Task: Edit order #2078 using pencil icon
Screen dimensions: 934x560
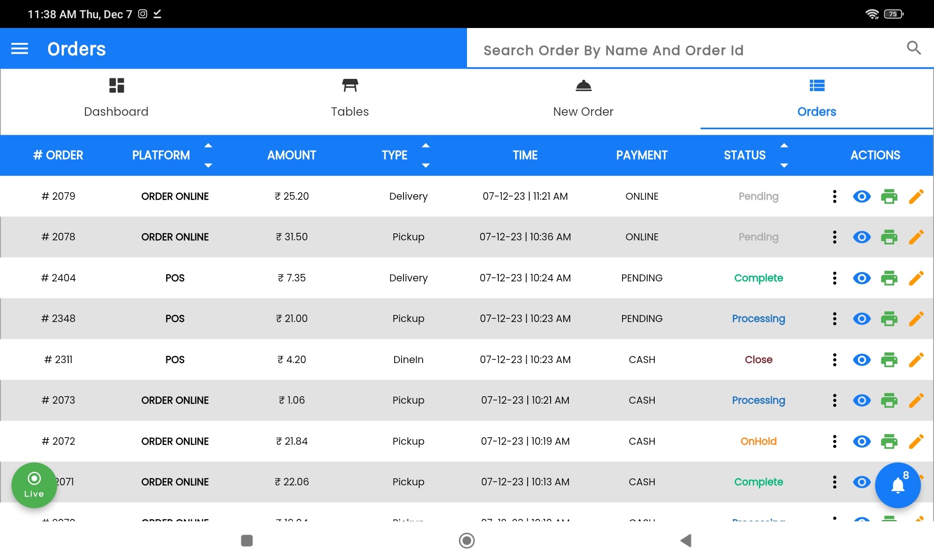Action: pyautogui.click(x=916, y=237)
